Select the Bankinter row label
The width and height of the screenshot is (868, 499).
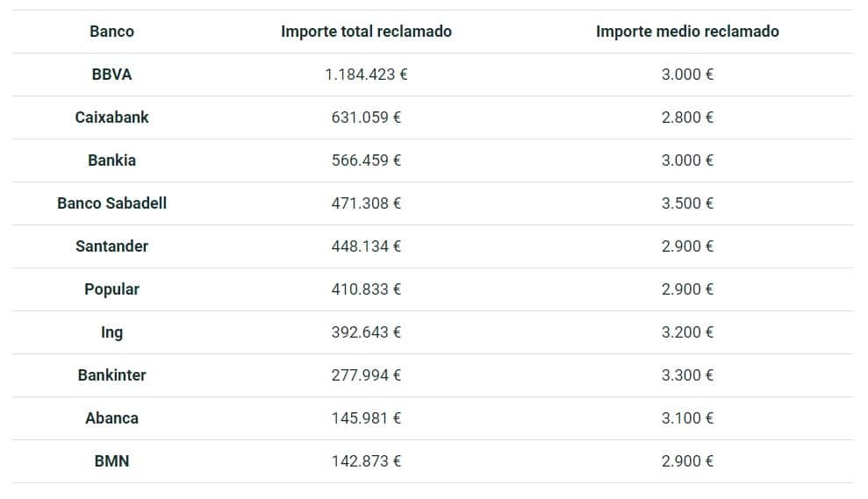tap(111, 375)
